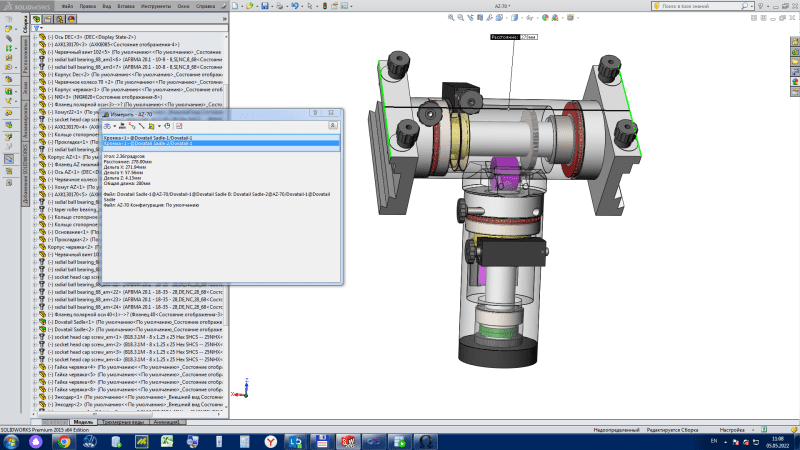
Task: Expand the Dovatail Sadle<1> tree node
Action: pos(35,321)
